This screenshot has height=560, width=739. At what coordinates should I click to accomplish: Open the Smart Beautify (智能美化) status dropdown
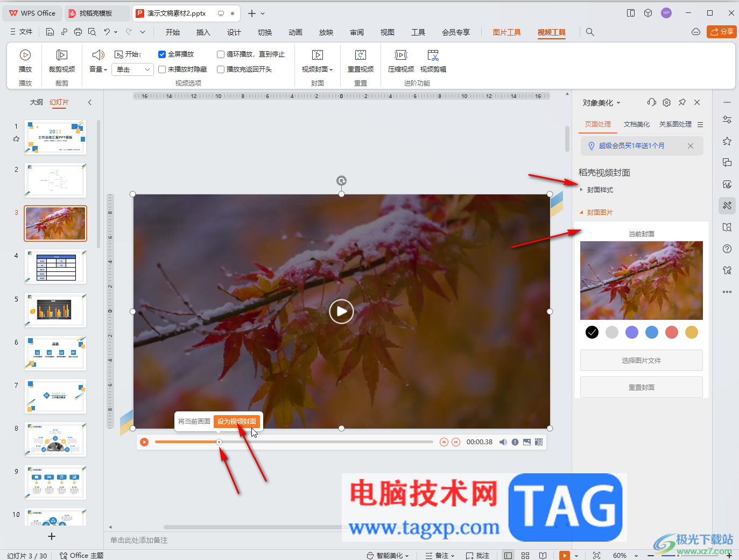[388, 555]
